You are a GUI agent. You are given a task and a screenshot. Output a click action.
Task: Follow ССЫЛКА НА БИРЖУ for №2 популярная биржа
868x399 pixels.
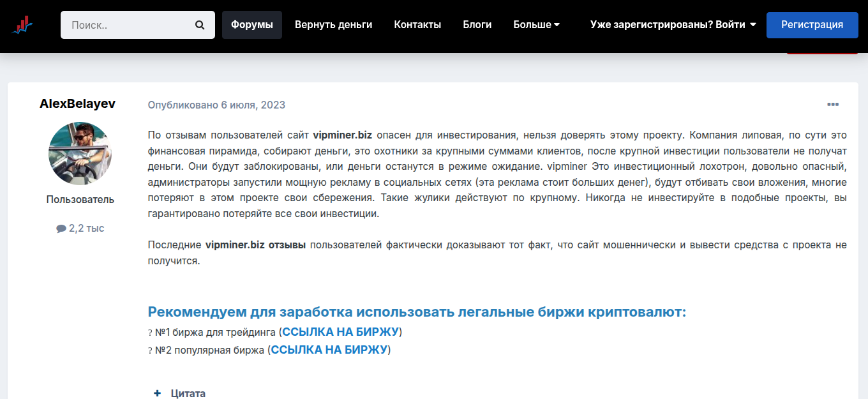(x=329, y=350)
